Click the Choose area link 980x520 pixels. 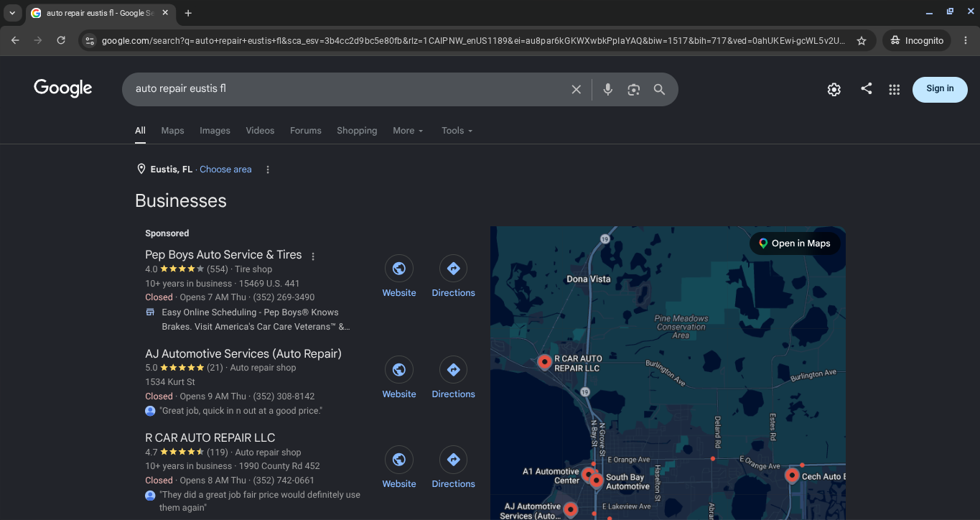click(225, 170)
